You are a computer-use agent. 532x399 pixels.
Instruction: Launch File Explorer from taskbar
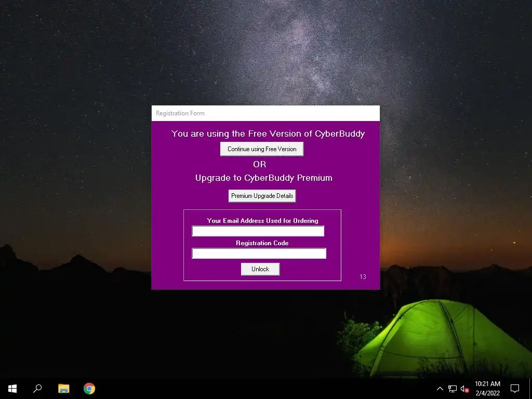tap(63, 389)
